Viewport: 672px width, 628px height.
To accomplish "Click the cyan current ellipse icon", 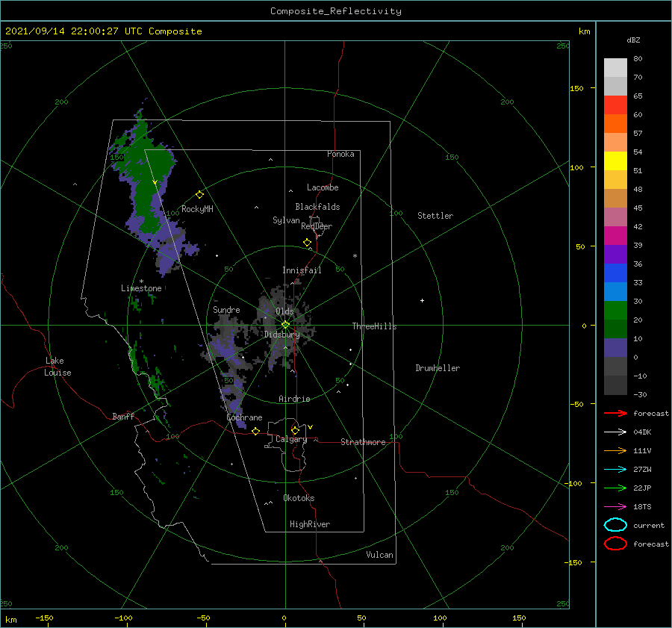I will click(x=615, y=525).
